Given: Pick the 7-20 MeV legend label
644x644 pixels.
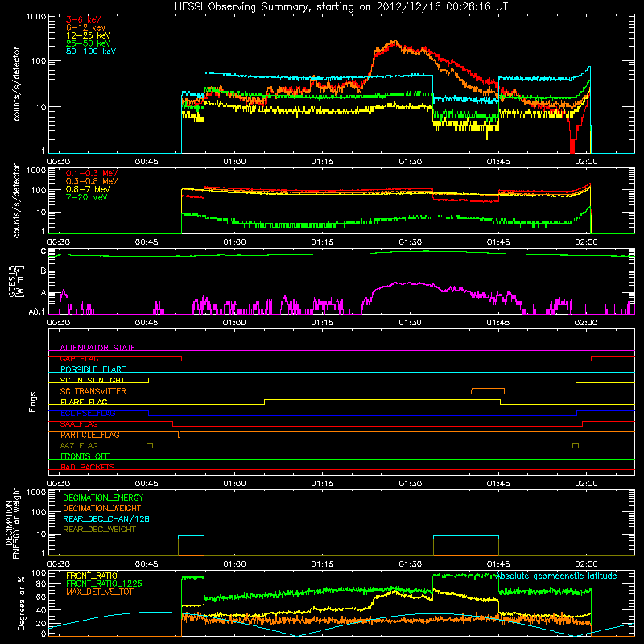Looking at the screenshot, I should coord(87,197).
